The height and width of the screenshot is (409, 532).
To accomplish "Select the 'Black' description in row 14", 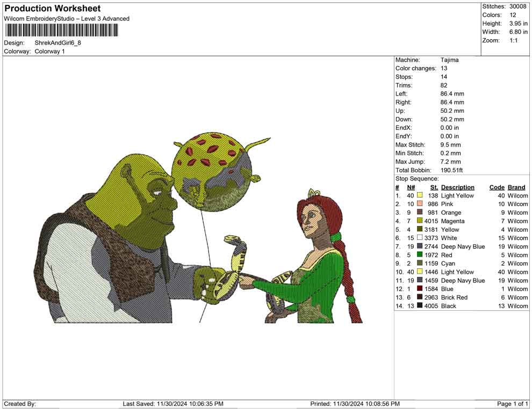I will click(449, 305).
